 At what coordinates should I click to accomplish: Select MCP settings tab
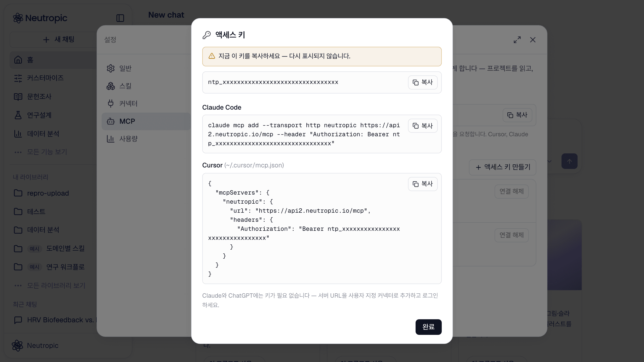146,121
